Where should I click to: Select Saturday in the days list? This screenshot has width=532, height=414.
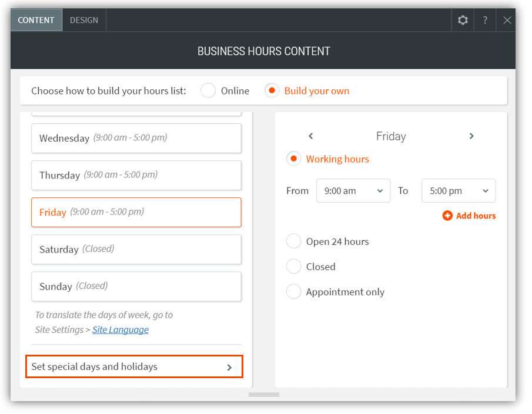pyautogui.click(x=136, y=249)
